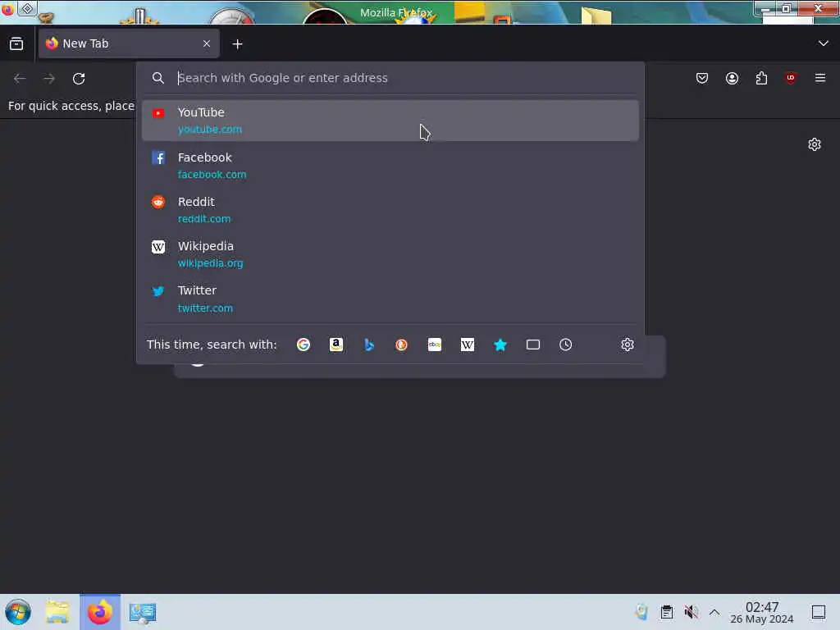Open the Firefox account menu

click(732, 78)
